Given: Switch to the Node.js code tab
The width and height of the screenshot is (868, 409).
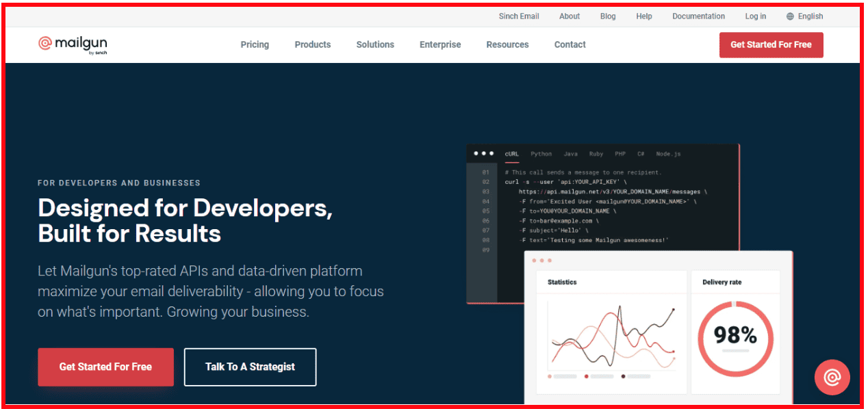Looking at the screenshot, I should tap(668, 154).
